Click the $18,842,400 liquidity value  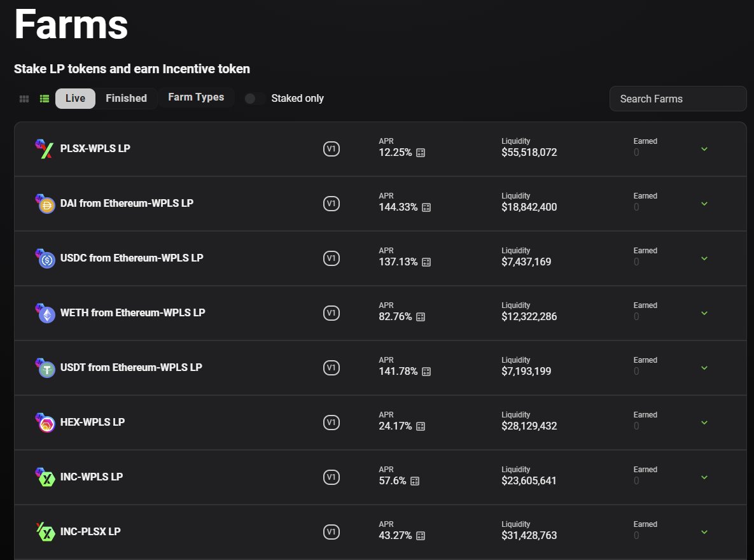pos(529,207)
